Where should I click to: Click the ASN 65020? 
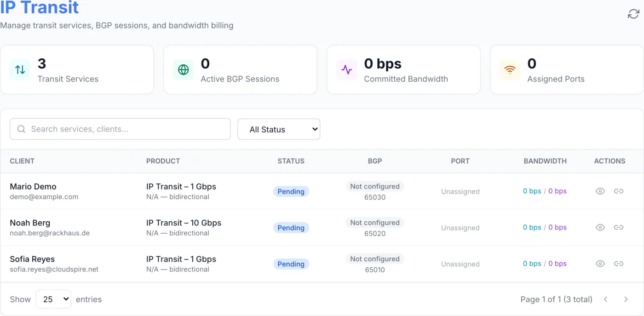click(375, 234)
